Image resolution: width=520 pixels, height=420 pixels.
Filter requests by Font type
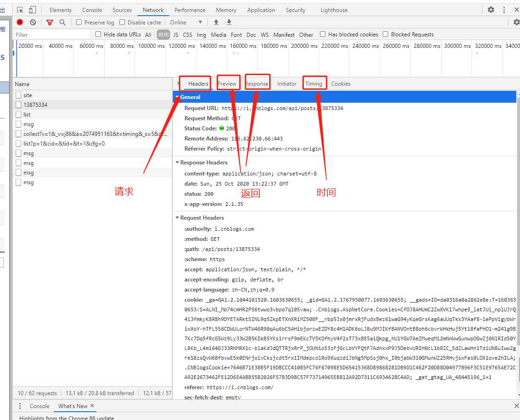pyautogui.click(x=236, y=35)
